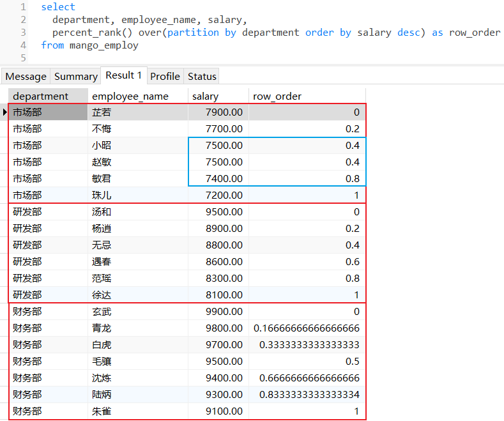This screenshot has width=504, height=421.
Task: Select salary cell 7900.00
Action: (218, 112)
